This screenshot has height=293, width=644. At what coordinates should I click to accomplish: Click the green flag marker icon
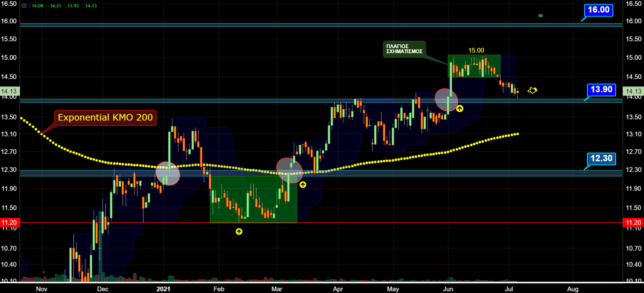click(x=540, y=16)
